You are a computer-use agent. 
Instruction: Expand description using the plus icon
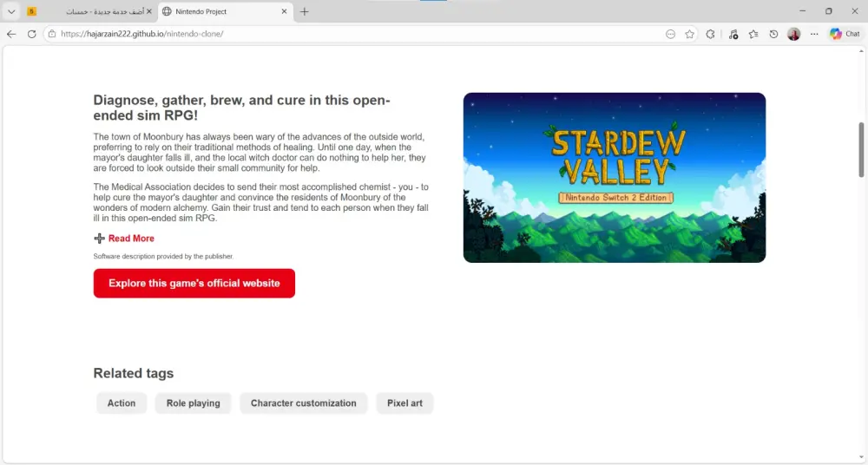click(x=99, y=239)
